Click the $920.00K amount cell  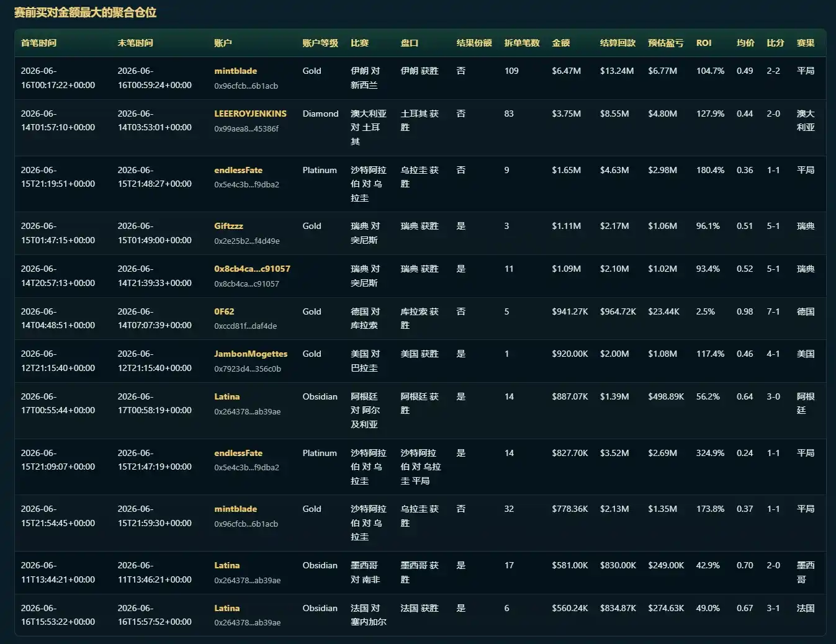coord(570,354)
